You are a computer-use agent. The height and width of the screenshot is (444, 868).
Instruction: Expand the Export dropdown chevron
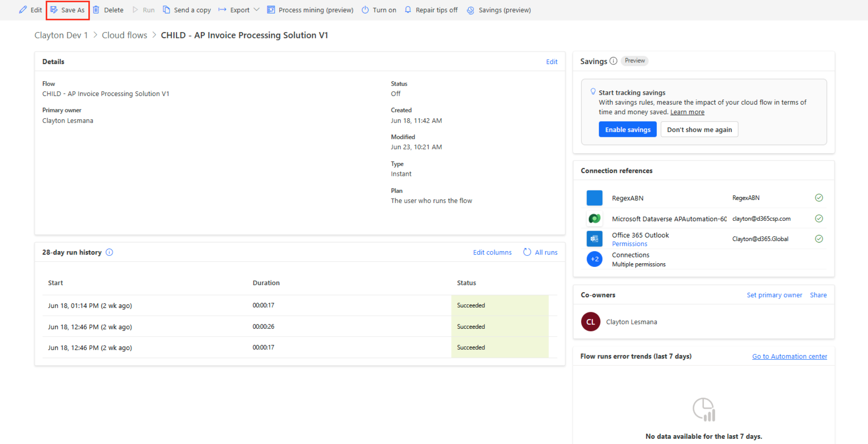click(256, 10)
